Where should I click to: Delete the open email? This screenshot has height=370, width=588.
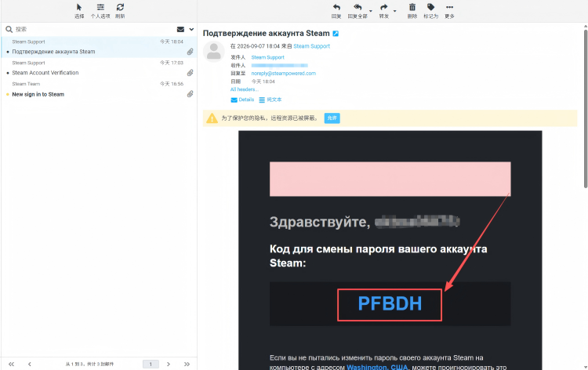[x=412, y=11]
